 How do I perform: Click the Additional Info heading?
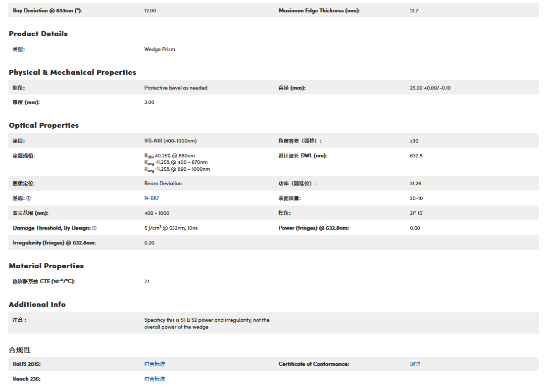[37, 304]
